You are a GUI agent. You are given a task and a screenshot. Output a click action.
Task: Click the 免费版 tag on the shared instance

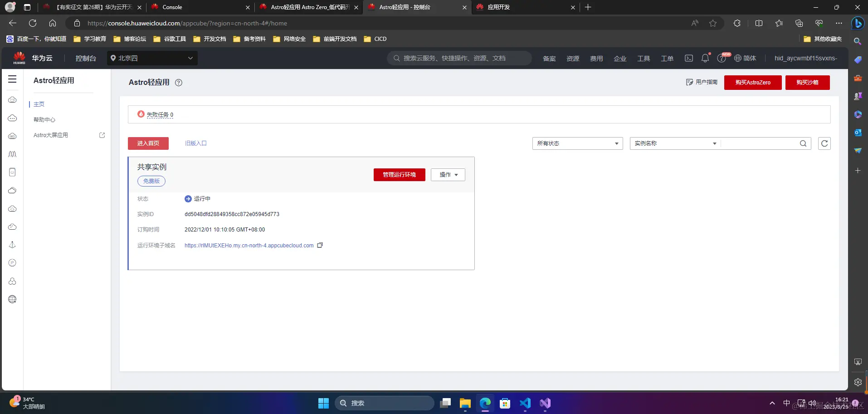(151, 181)
